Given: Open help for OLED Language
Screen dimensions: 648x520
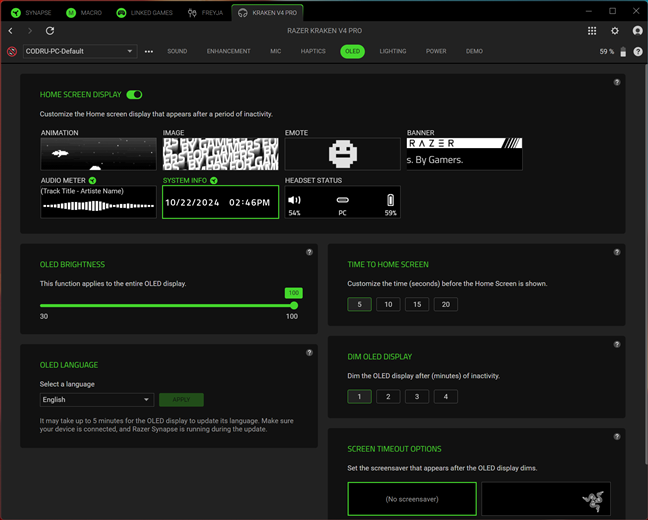Looking at the screenshot, I should click(x=309, y=353).
